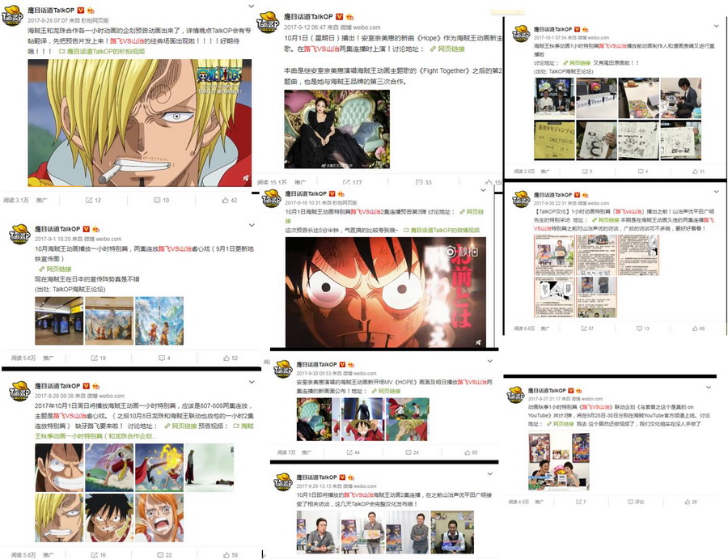This screenshot has height=560, width=728.
Task: Repost the Sanji video post showing 12 reposts
Action: (x=93, y=200)
